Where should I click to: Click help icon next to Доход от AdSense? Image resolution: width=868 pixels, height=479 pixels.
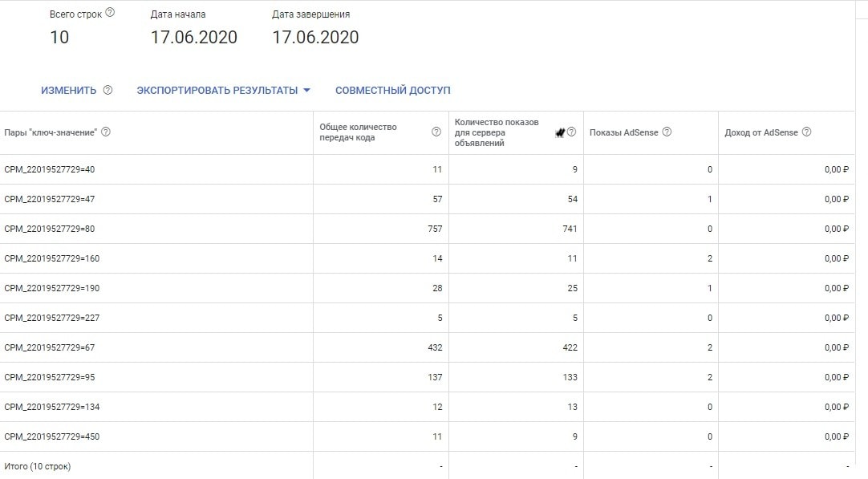[x=807, y=132]
